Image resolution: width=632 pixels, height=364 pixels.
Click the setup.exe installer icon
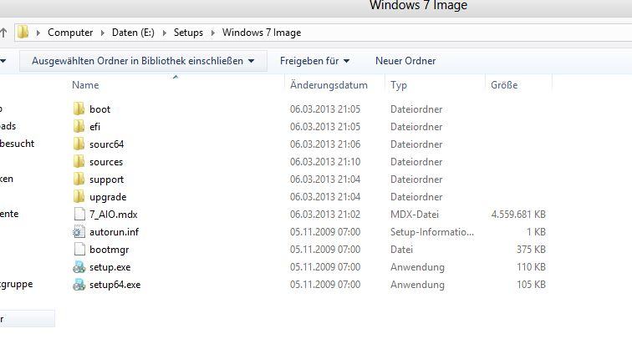click(x=79, y=267)
